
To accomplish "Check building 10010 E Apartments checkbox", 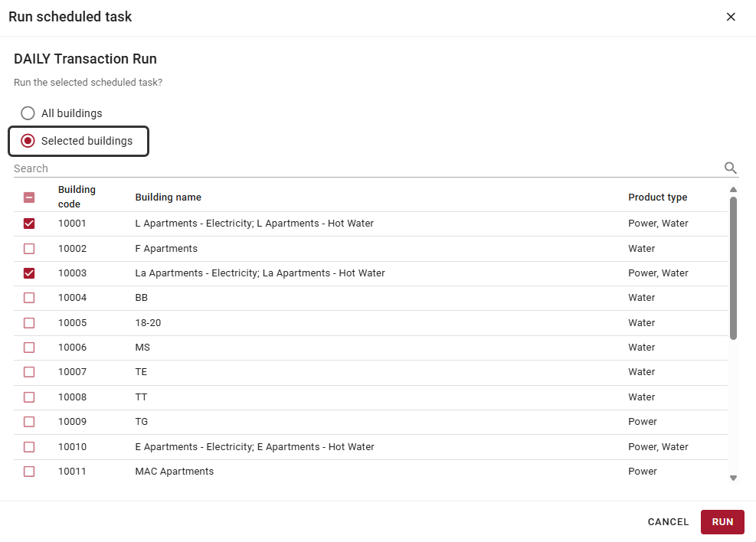I will 29,446.
